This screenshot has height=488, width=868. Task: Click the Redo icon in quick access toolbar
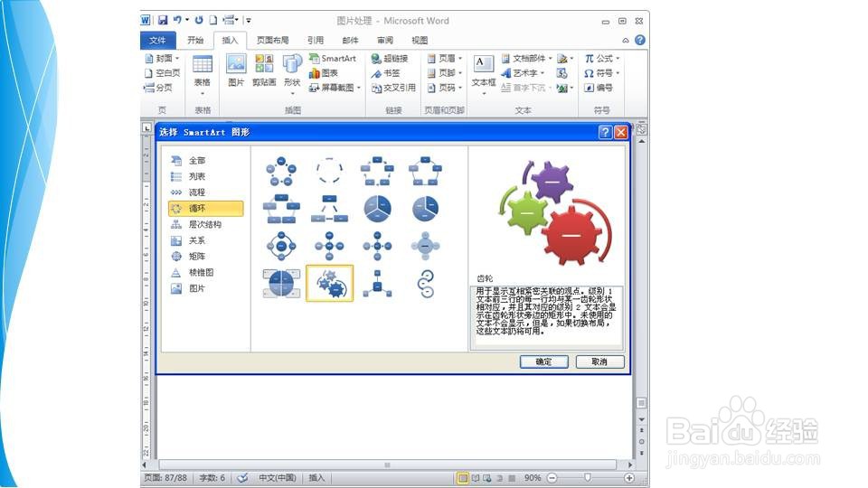pos(198,21)
